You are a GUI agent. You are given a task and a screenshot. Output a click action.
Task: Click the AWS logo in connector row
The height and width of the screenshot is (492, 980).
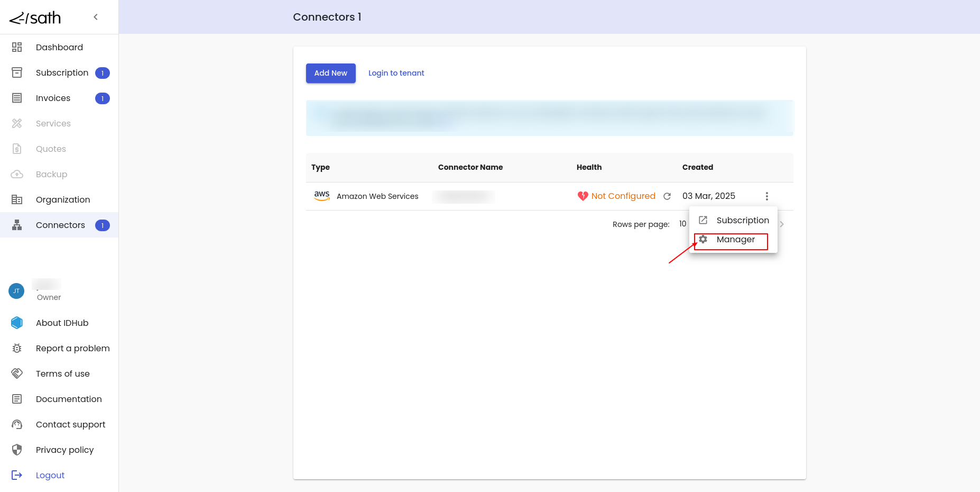point(322,195)
